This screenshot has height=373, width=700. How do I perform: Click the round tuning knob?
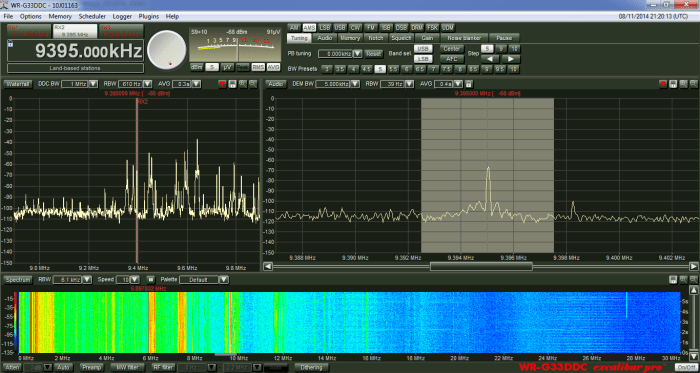[167, 49]
